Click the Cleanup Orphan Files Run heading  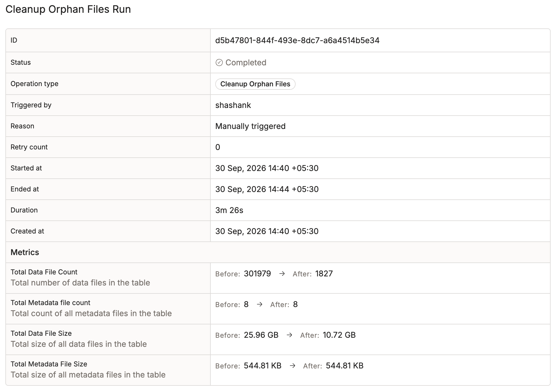[x=68, y=9]
